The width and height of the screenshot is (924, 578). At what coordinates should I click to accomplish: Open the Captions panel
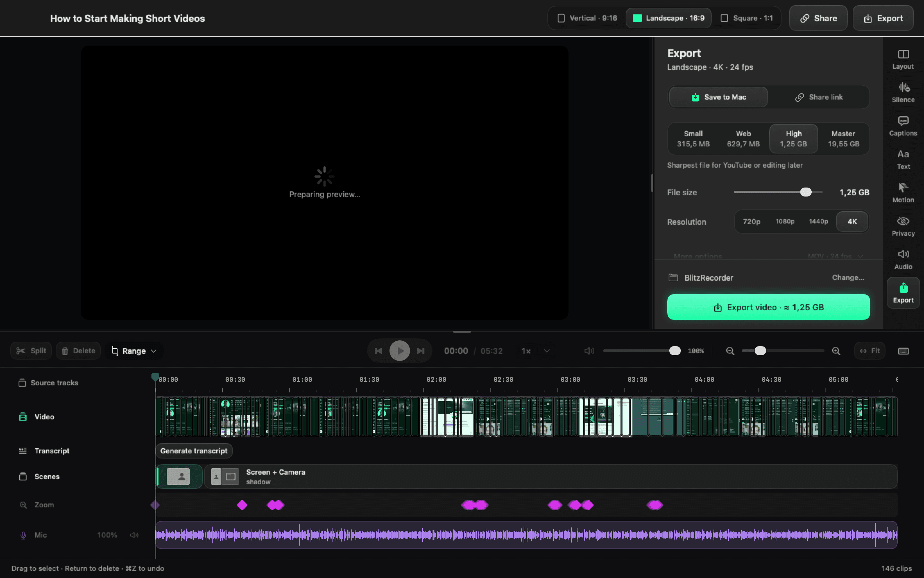click(x=903, y=126)
